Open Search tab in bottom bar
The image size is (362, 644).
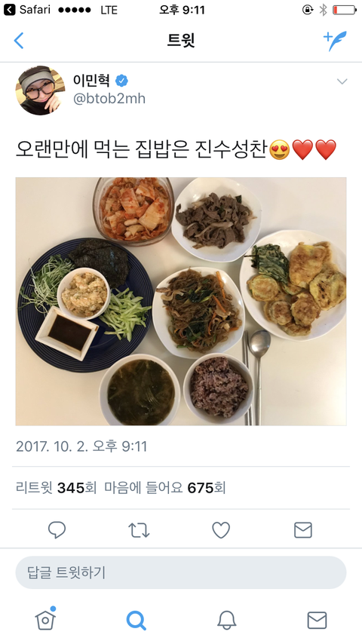[136, 620]
